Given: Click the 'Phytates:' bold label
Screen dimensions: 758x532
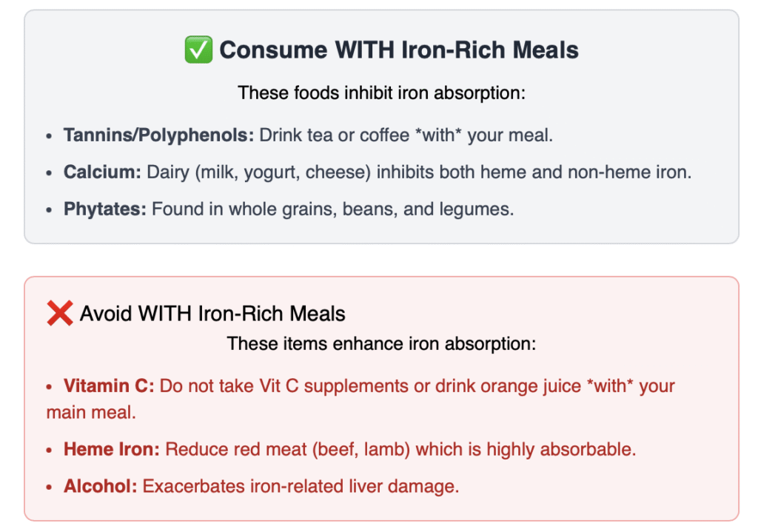Looking at the screenshot, I should pyautogui.click(x=105, y=209).
